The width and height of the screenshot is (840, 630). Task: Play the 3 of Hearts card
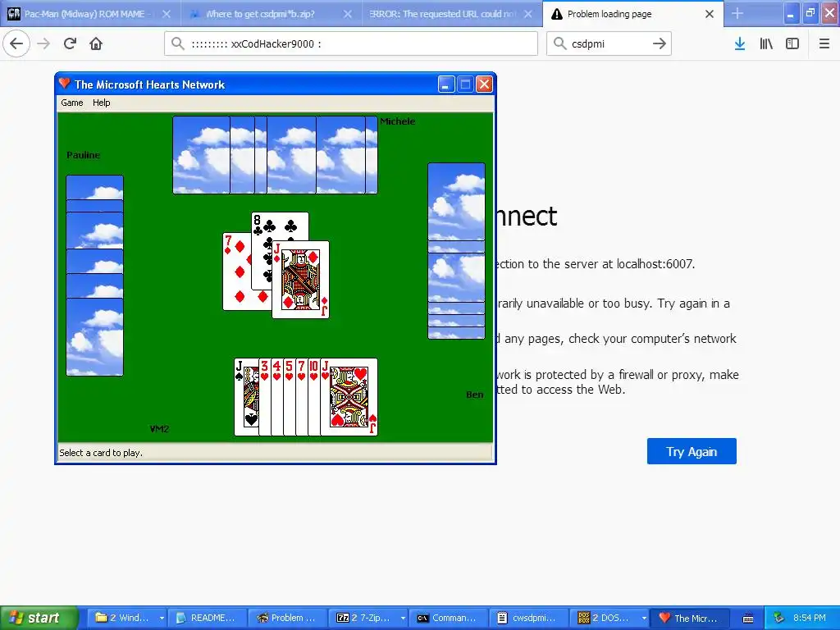[x=265, y=397]
